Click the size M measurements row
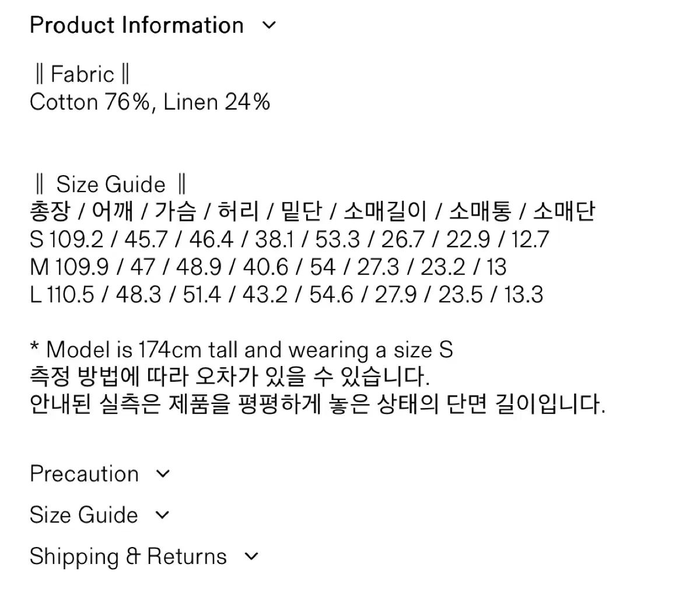Image resolution: width=700 pixels, height=606 pixels. pos(268,267)
